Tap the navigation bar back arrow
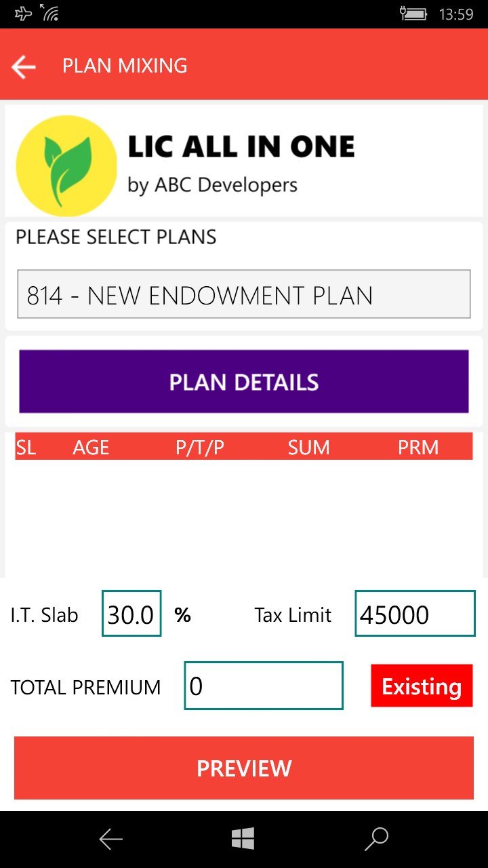488x868 pixels. [x=111, y=840]
